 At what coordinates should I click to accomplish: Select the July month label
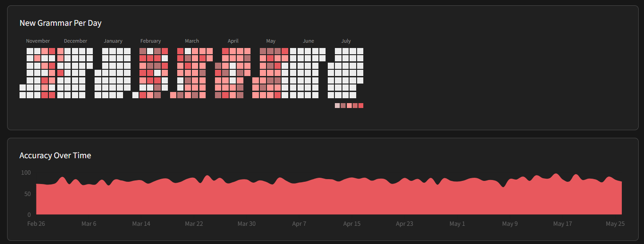pos(346,41)
